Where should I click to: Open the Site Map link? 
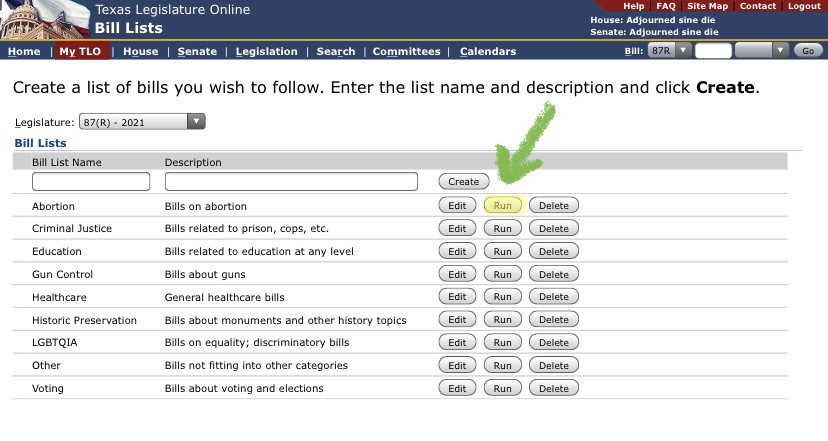click(x=707, y=6)
